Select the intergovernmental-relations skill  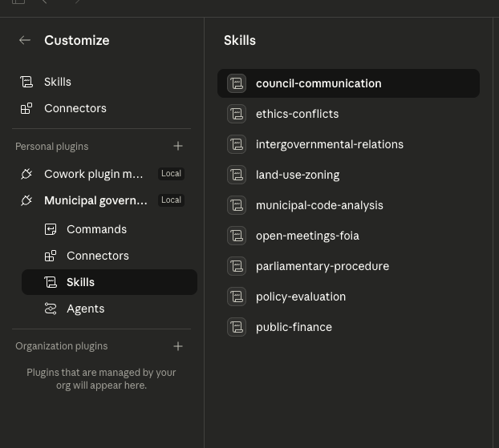point(329,144)
